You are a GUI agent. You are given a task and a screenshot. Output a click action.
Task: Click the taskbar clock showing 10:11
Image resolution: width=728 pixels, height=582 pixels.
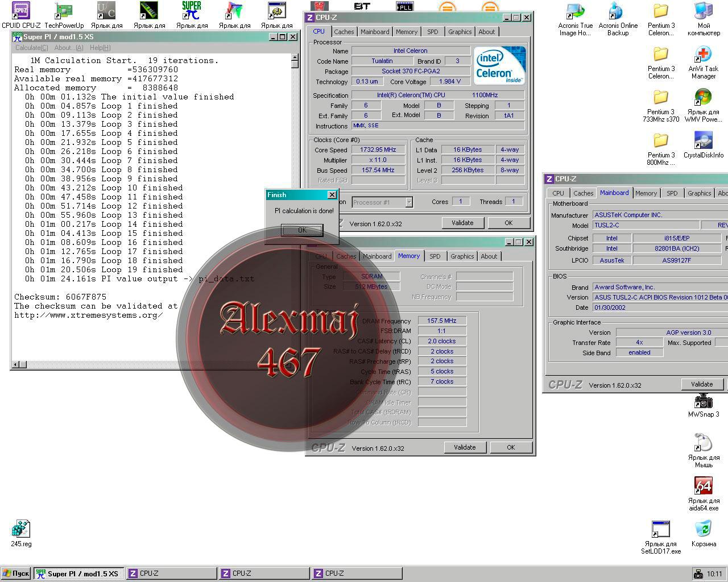714,573
